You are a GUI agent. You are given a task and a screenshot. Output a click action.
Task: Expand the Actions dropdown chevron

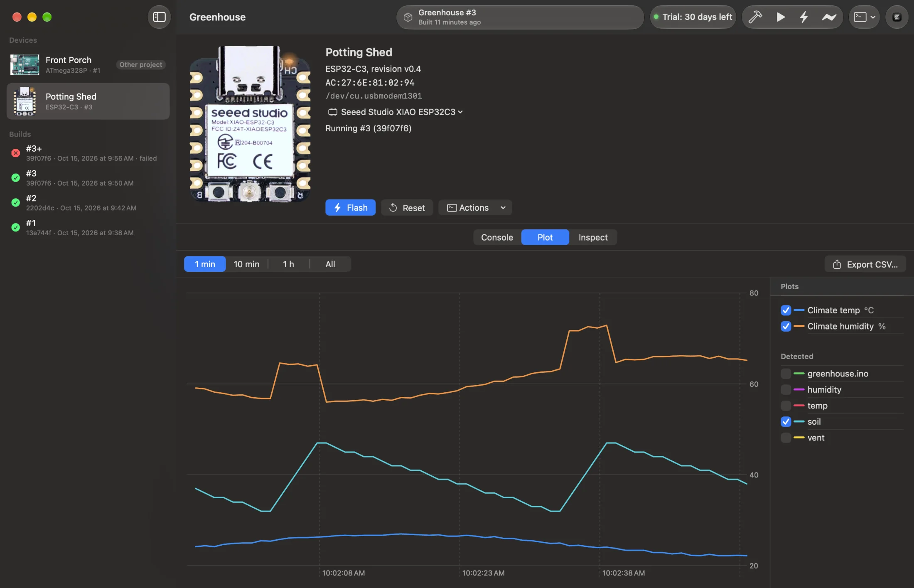(x=503, y=207)
